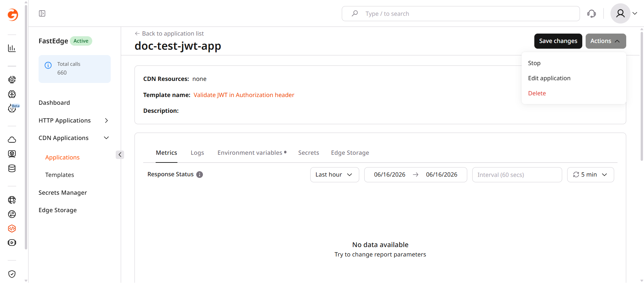Click the Total calls info icon
This screenshot has height=283, width=644.
tap(48, 65)
